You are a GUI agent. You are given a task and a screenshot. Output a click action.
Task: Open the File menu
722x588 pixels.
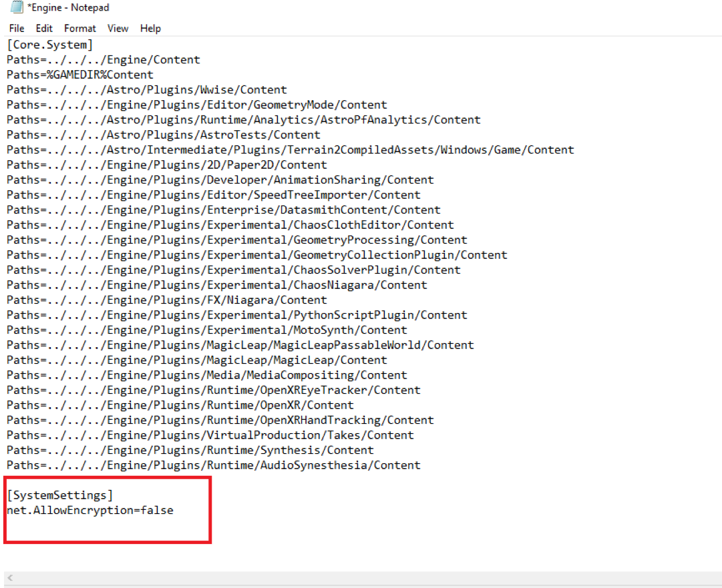click(x=17, y=28)
